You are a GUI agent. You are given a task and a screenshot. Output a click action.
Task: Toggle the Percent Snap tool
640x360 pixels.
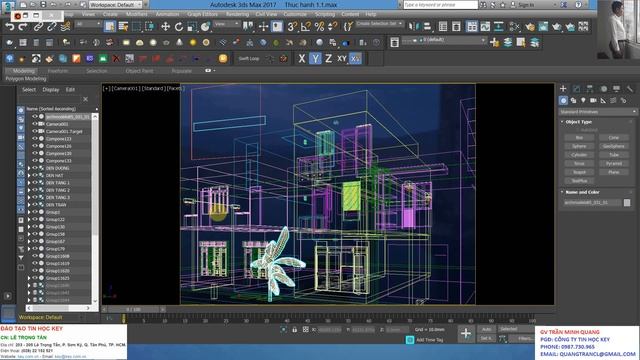319,27
